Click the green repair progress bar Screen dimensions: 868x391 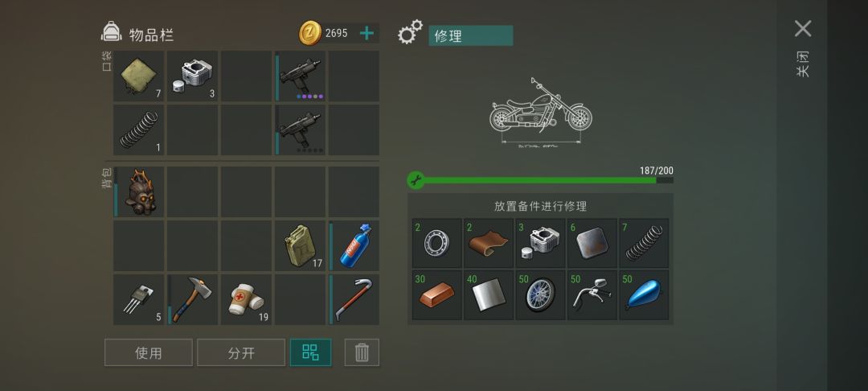coord(540,180)
